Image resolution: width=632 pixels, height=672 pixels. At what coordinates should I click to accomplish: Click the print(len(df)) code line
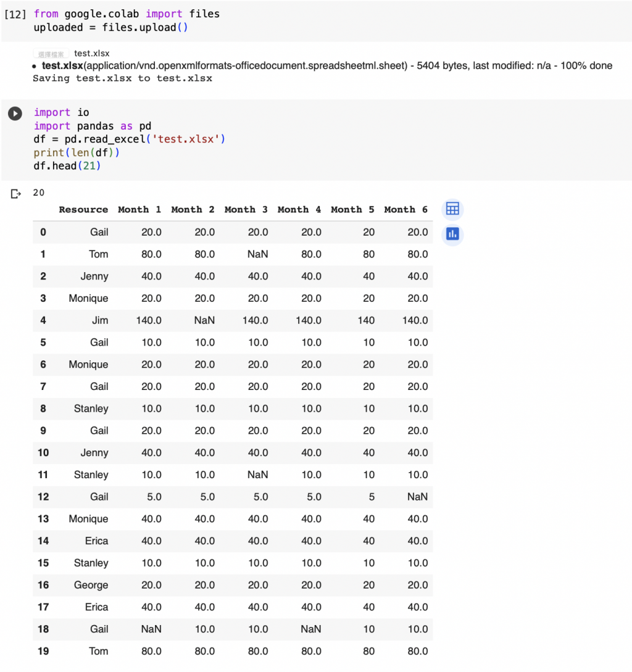tap(77, 152)
